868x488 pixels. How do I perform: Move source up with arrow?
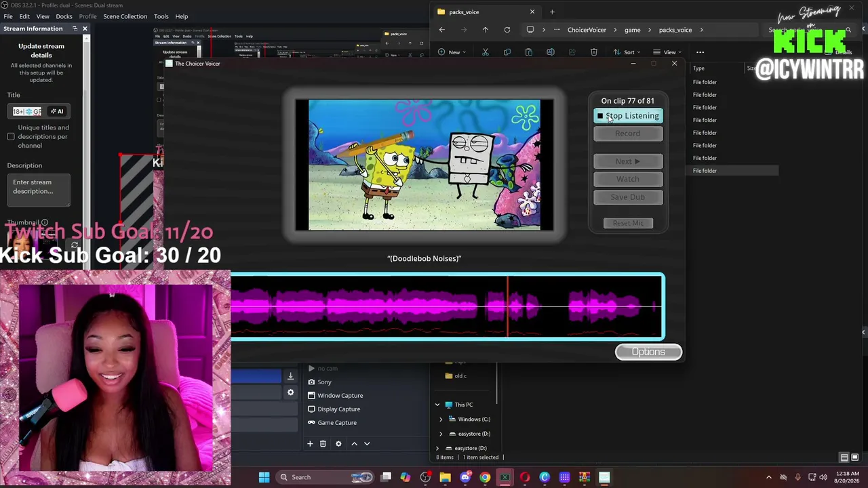pyautogui.click(x=354, y=444)
